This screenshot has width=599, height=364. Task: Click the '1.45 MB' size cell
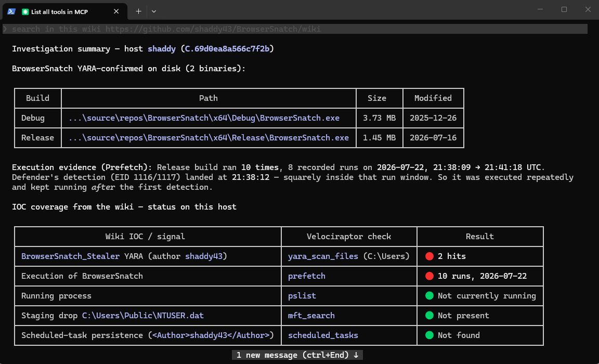click(x=379, y=138)
